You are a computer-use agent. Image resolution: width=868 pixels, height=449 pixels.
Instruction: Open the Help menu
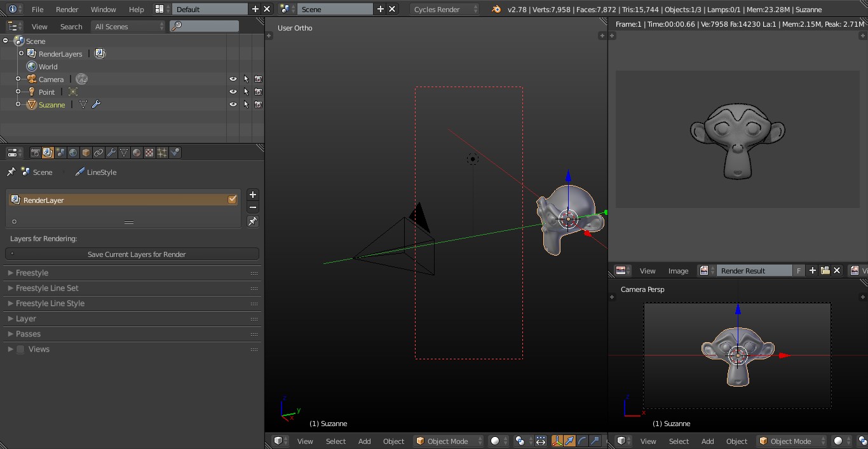click(x=136, y=9)
